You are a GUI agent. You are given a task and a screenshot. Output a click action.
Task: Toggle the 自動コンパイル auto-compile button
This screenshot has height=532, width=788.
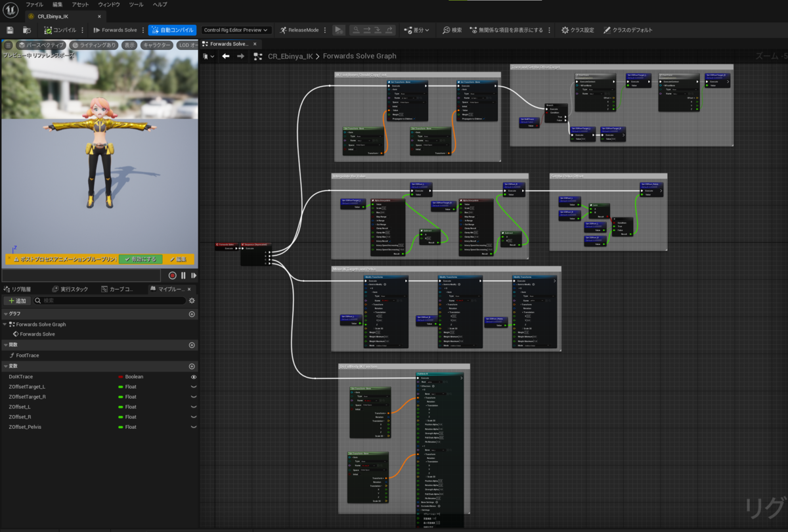pos(172,30)
